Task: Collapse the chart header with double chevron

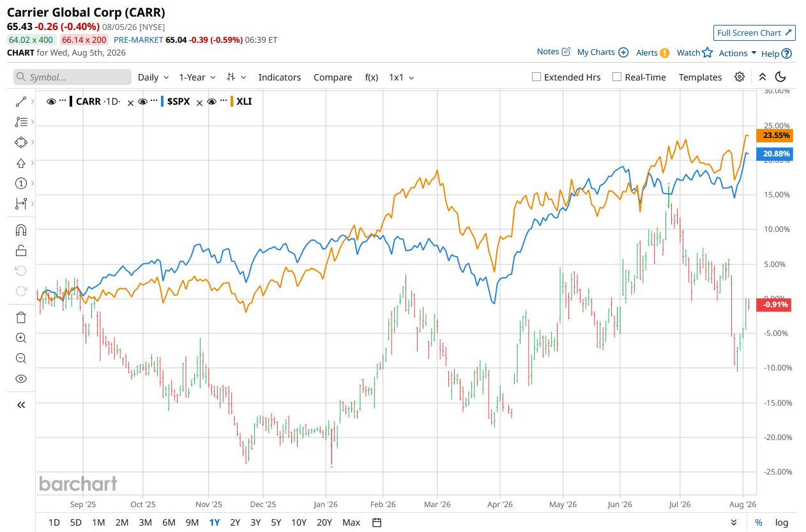Action: coord(762,77)
